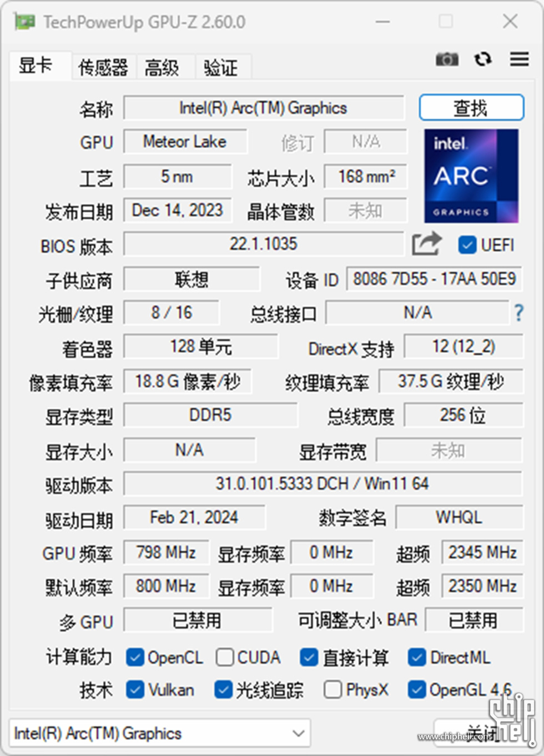Screen dimensions: 544x756
Task: Click the WHQL digital signature value
Action: pos(459,517)
